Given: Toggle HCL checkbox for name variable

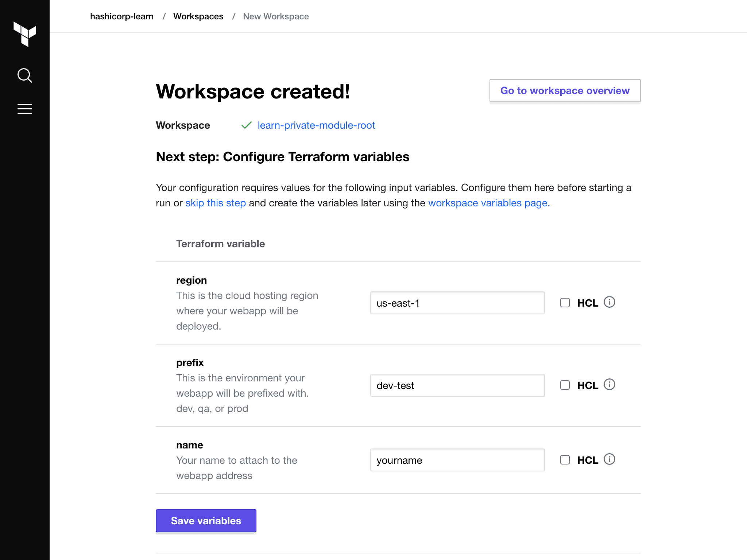Looking at the screenshot, I should (564, 460).
